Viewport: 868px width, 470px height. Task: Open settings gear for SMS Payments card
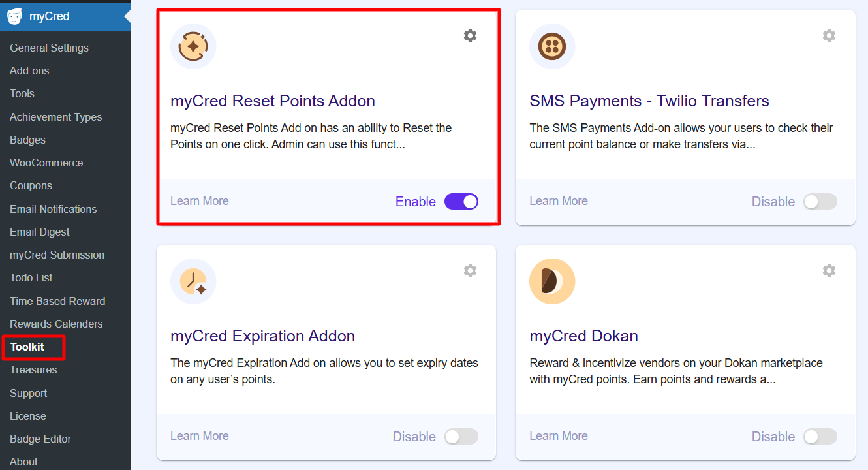[x=829, y=36]
